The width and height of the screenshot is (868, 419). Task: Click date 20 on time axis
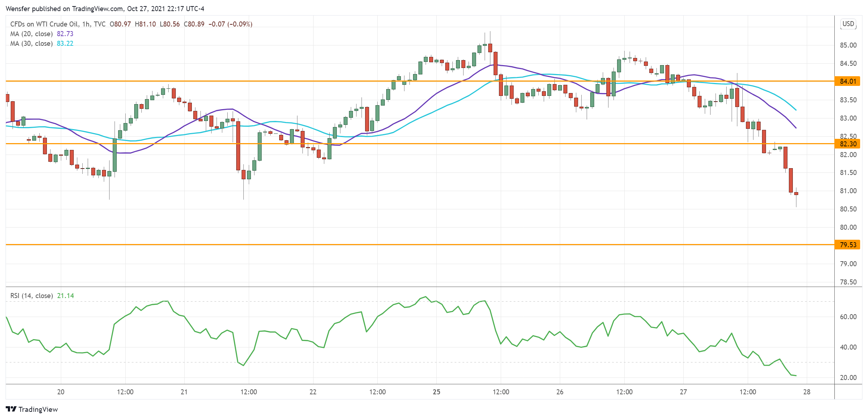click(61, 392)
